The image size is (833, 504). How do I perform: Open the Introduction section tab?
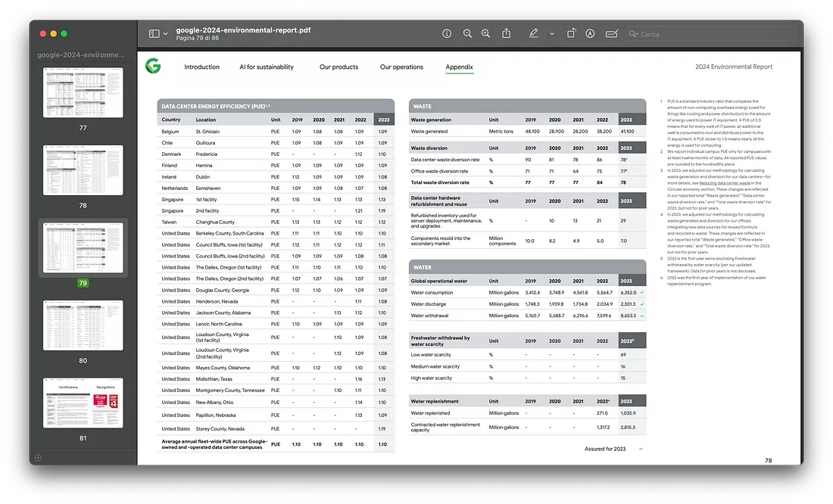tap(202, 67)
